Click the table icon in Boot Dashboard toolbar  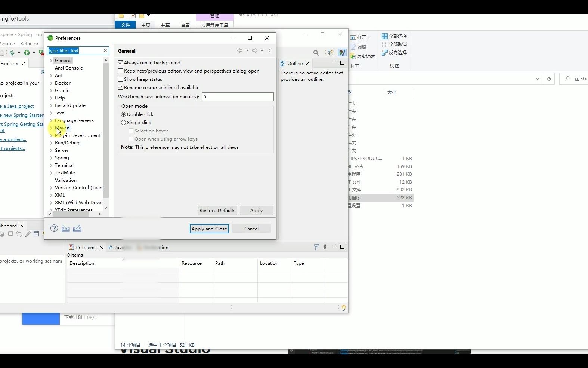point(36,234)
